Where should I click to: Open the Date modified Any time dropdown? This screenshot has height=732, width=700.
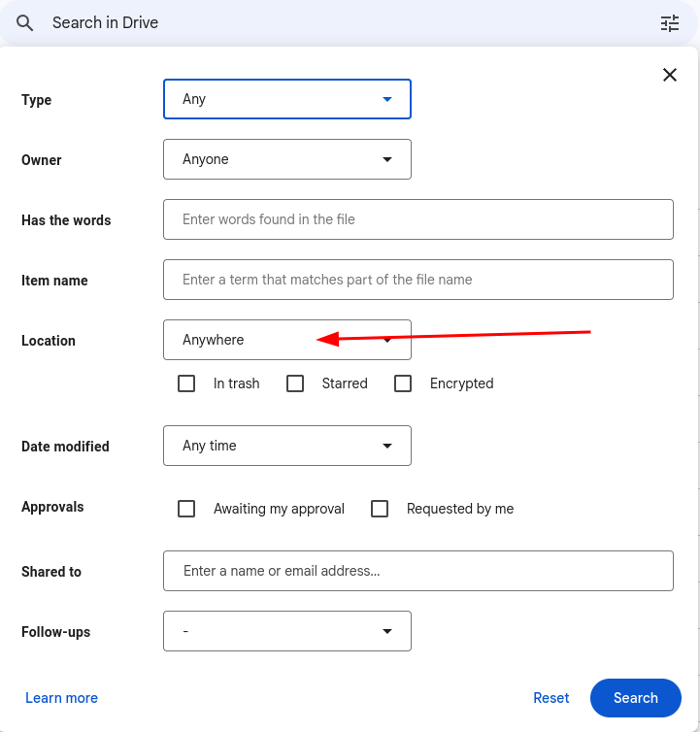click(287, 446)
